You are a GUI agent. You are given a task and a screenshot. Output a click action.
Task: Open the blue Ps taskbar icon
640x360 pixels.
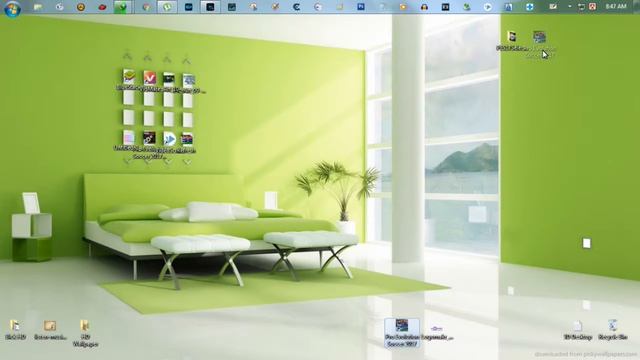(x=361, y=7)
